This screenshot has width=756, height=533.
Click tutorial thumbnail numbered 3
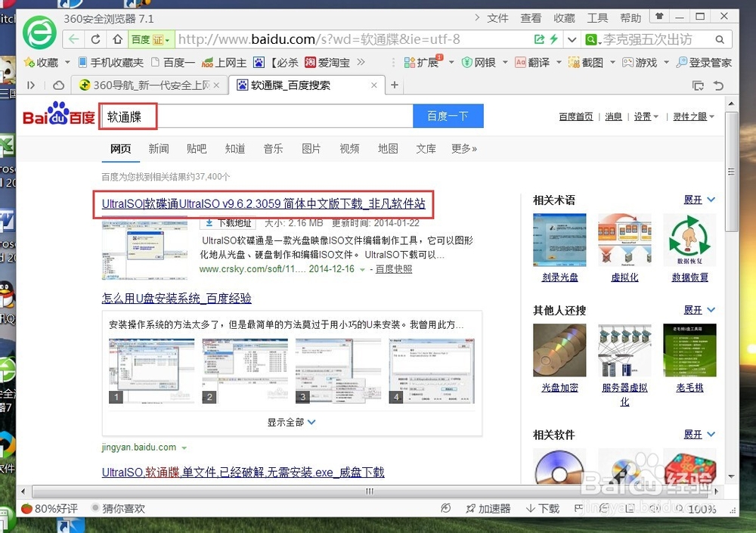pos(338,370)
